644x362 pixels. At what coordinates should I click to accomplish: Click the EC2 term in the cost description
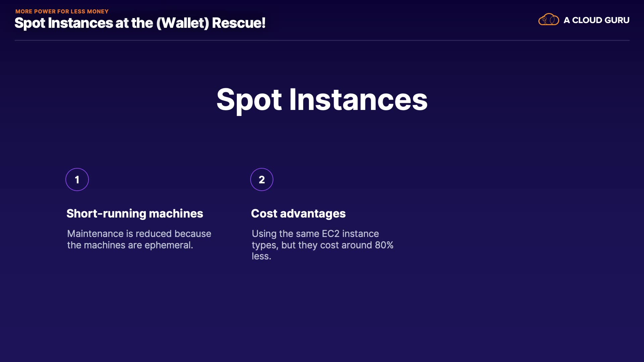pyautogui.click(x=331, y=234)
